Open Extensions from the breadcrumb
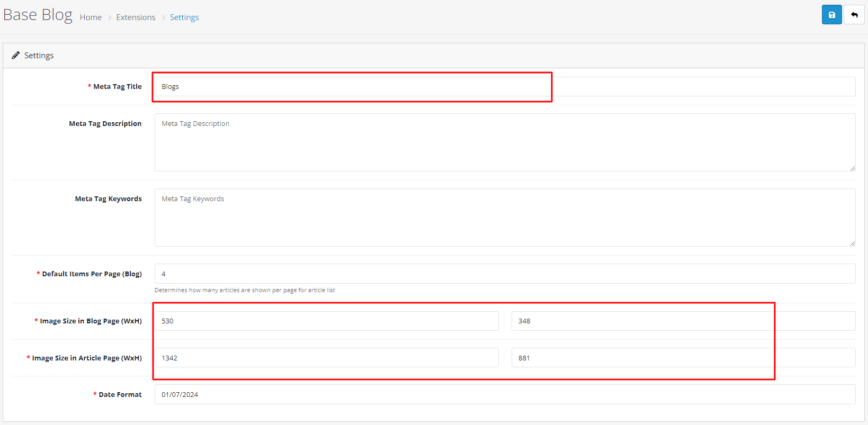 pyautogui.click(x=136, y=17)
